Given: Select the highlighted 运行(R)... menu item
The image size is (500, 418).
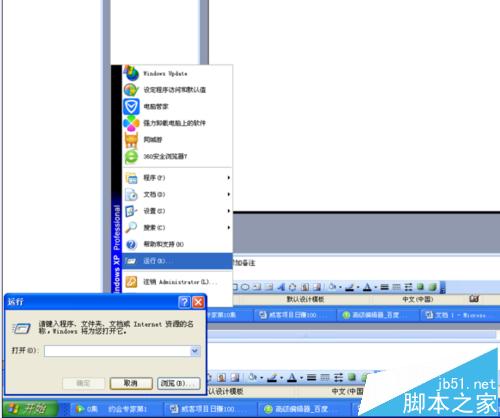Looking at the screenshot, I should (x=177, y=261).
